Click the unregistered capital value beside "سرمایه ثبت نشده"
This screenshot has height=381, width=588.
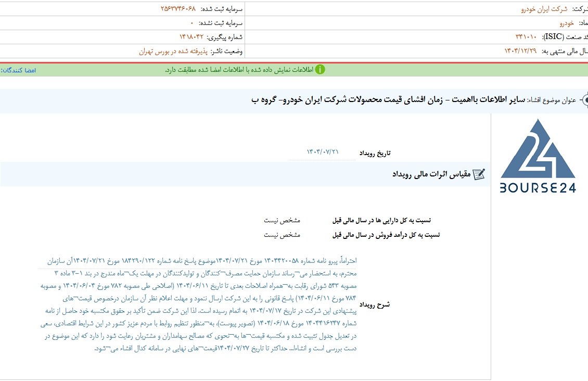[x=192, y=23]
